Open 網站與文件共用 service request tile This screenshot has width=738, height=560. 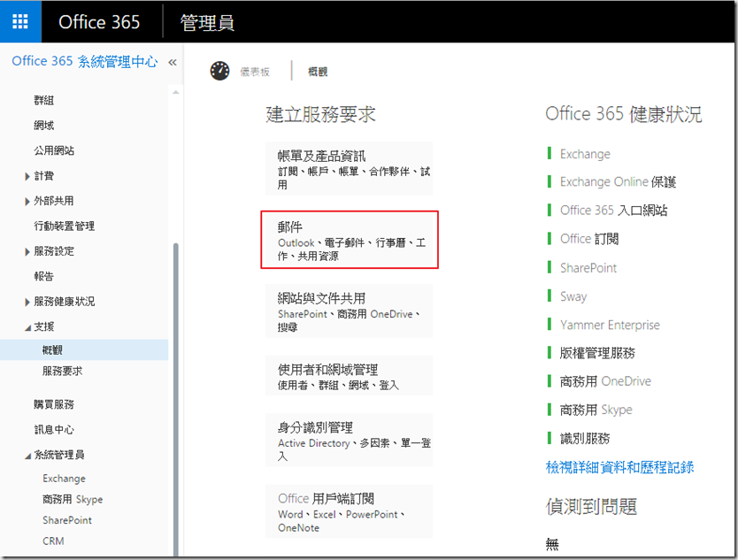coord(350,311)
